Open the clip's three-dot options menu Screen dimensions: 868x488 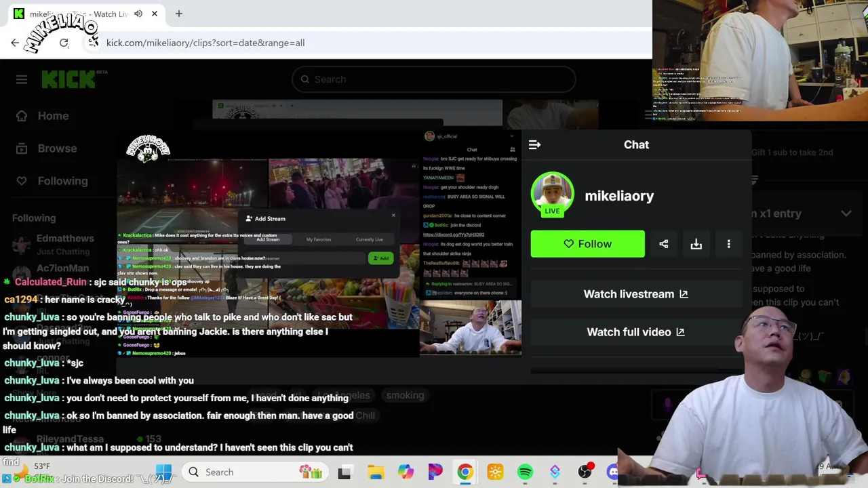pos(729,244)
